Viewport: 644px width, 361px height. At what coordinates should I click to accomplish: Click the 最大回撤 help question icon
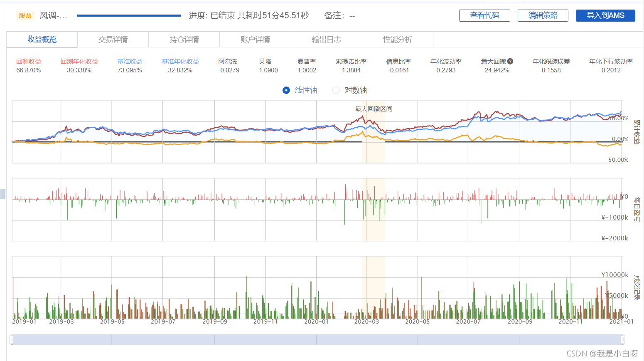coord(510,61)
